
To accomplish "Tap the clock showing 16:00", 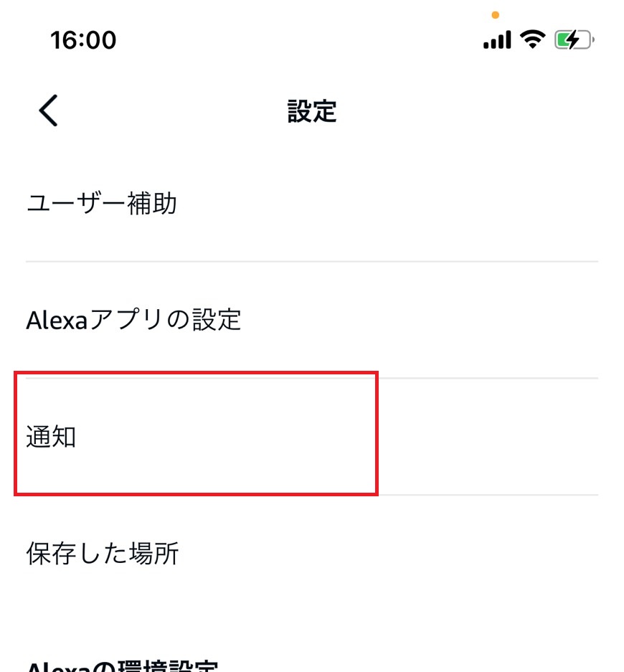I will (84, 39).
